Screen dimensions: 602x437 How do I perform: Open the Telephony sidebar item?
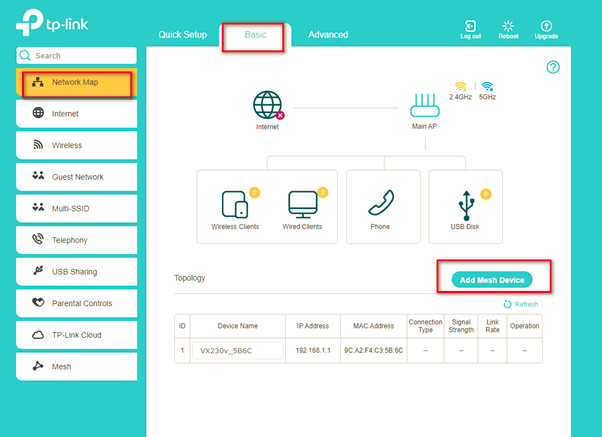[76, 240]
